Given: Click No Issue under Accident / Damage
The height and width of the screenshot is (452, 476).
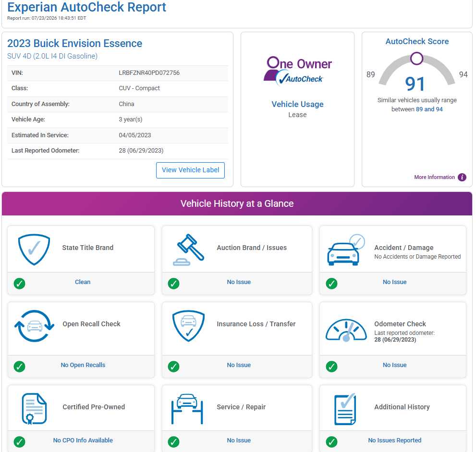Looking at the screenshot, I should coord(395,282).
